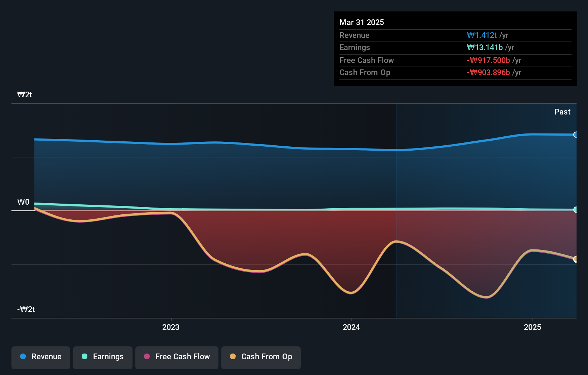The height and width of the screenshot is (375, 588).
Task: Click the Earnings endpoint marker on chart
Action: pyautogui.click(x=575, y=210)
